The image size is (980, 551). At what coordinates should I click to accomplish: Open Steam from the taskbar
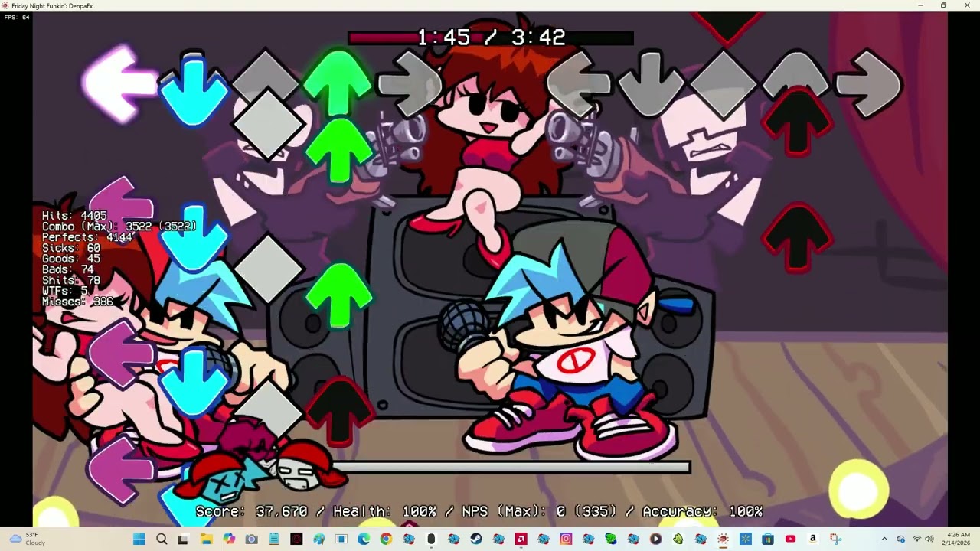point(475,539)
